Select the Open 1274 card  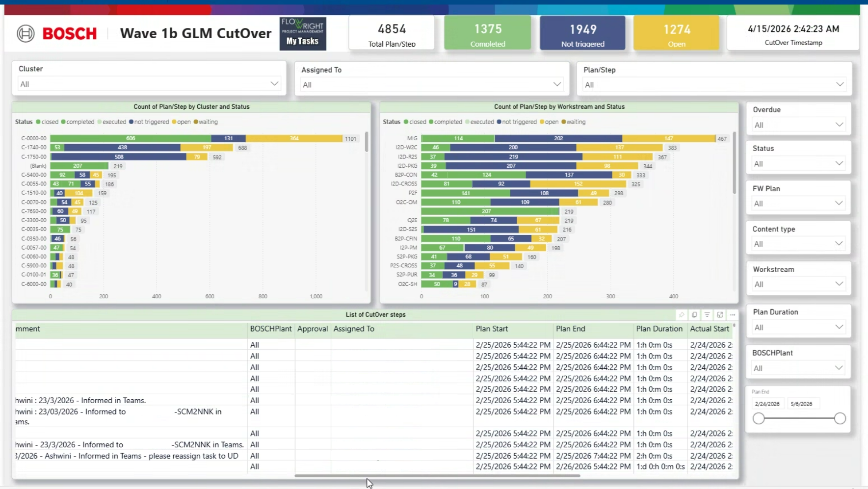[x=677, y=33]
